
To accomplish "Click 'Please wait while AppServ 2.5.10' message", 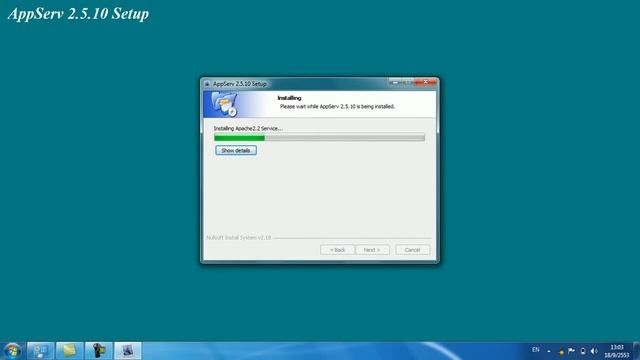I will 337,107.
